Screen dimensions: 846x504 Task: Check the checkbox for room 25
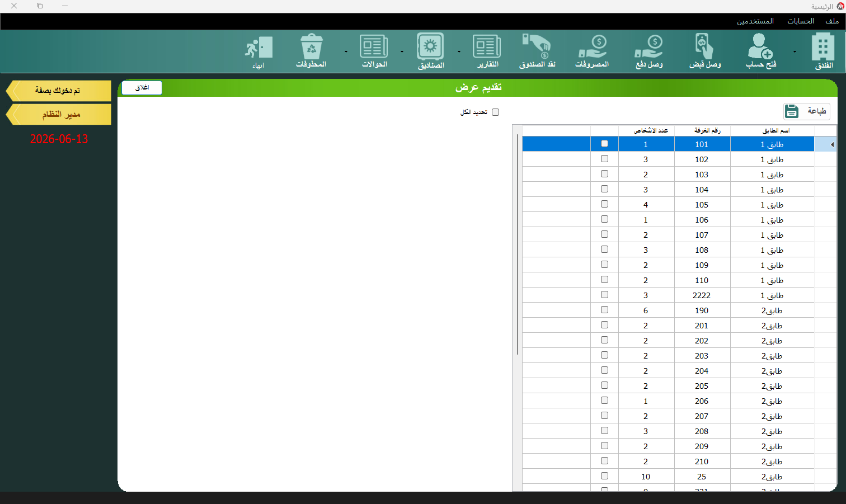tap(604, 476)
